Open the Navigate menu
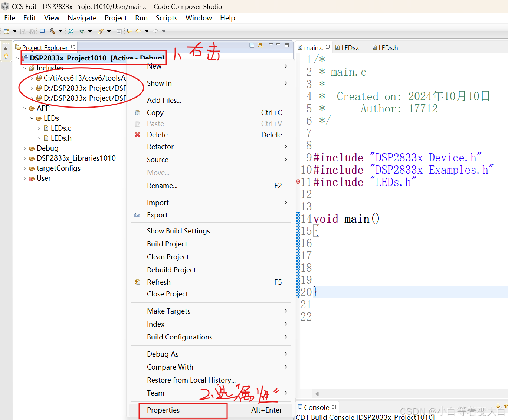The height and width of the screenshot is (420, 508). tap(82, 18)
